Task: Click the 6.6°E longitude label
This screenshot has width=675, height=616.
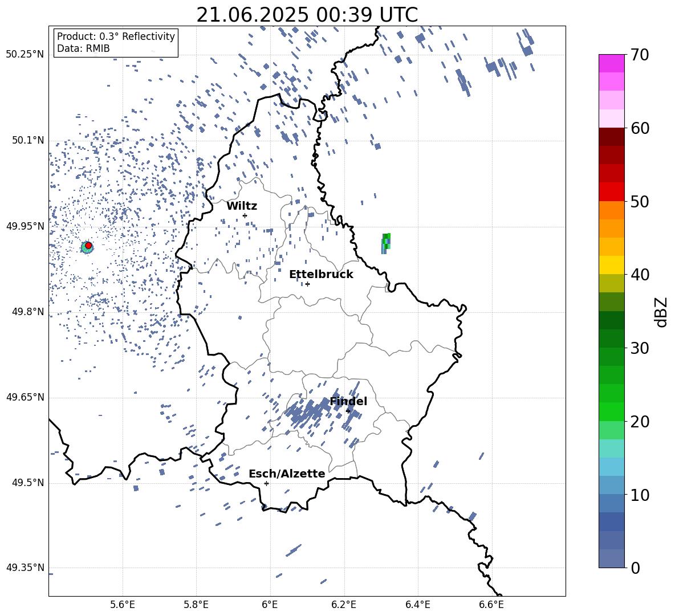Action: (491, 605)
